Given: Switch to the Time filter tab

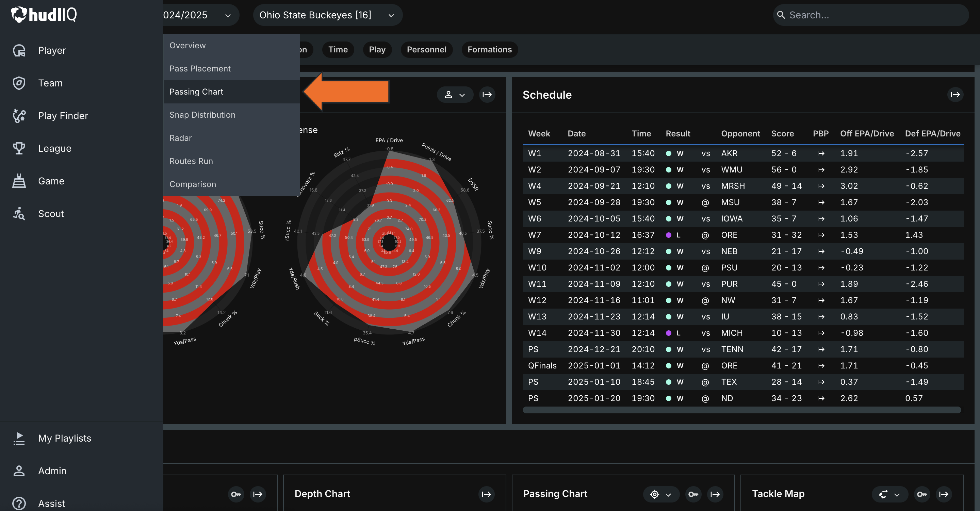Looking at the screenshot, I should (338, 49).
